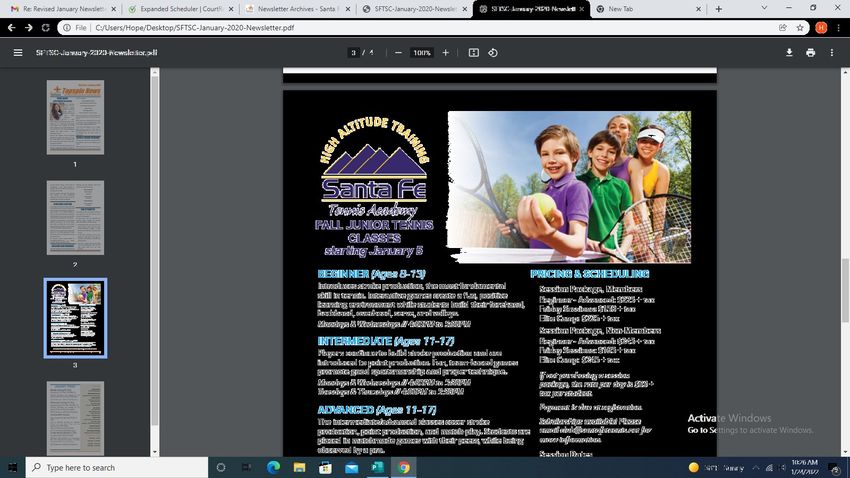
Task: View file site information icon
Action: 67,28
